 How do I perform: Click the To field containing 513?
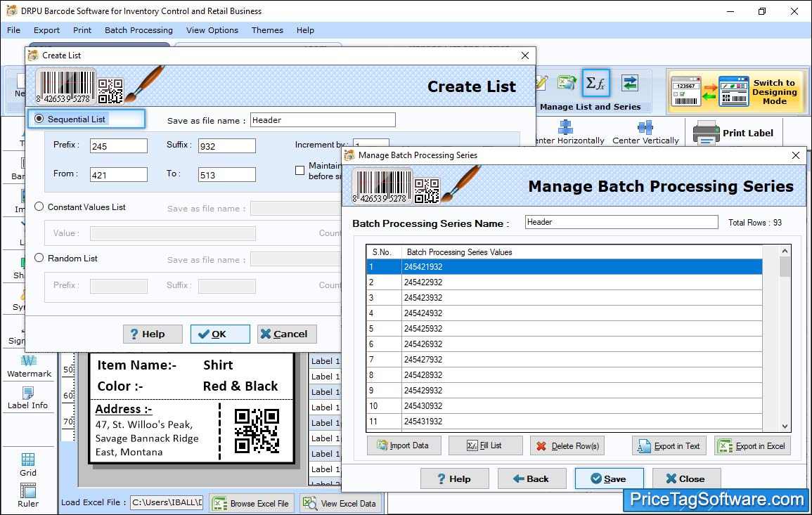click(x=227, y=175)
